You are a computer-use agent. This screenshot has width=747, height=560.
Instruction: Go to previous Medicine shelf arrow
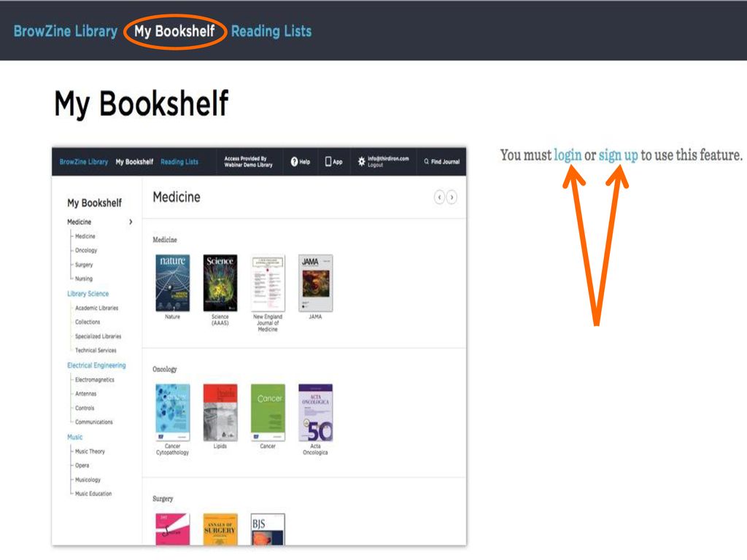tap(439, 197)
